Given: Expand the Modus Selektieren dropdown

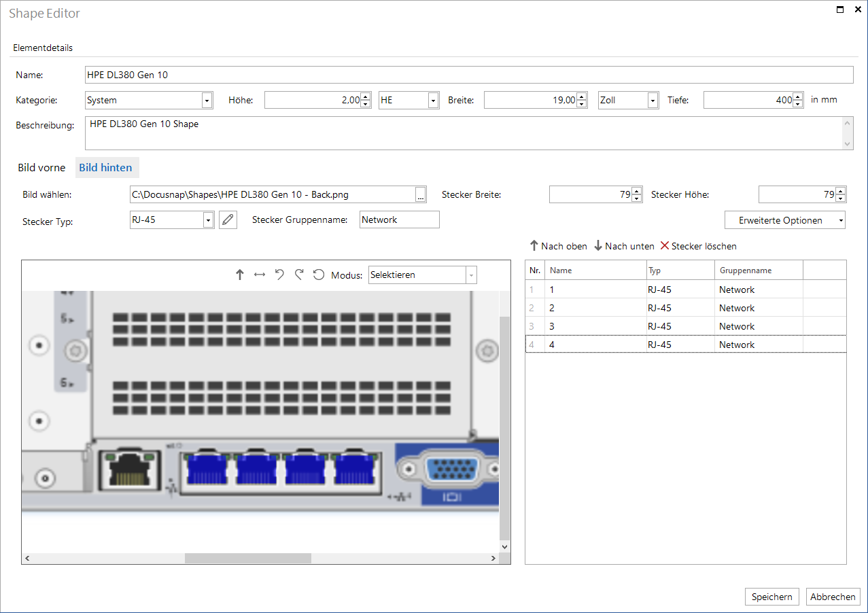Looking at the screenshot, I should (471, 275).
